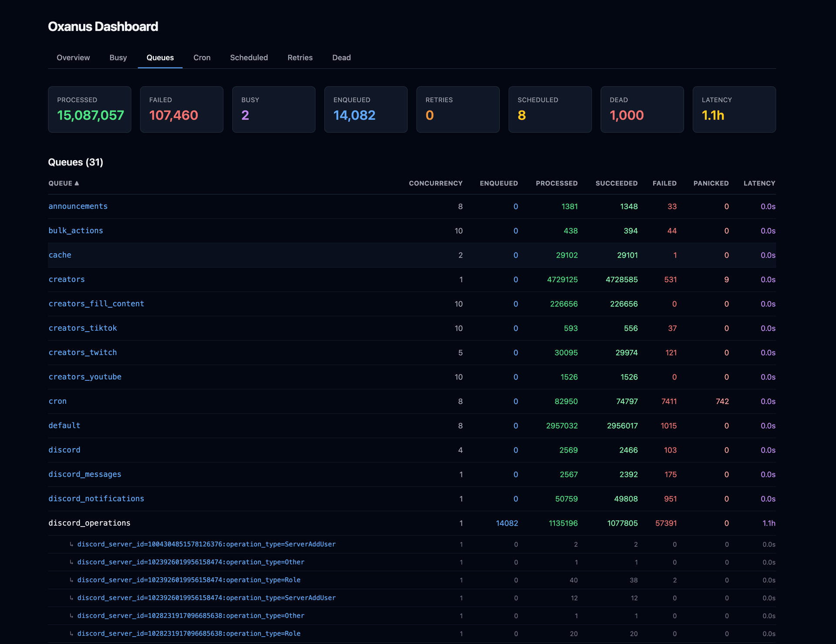The height and width of the screenshot is (644, 836).
Task: Open the default queue
Action: pyautogui.click(x=64, y=425)
